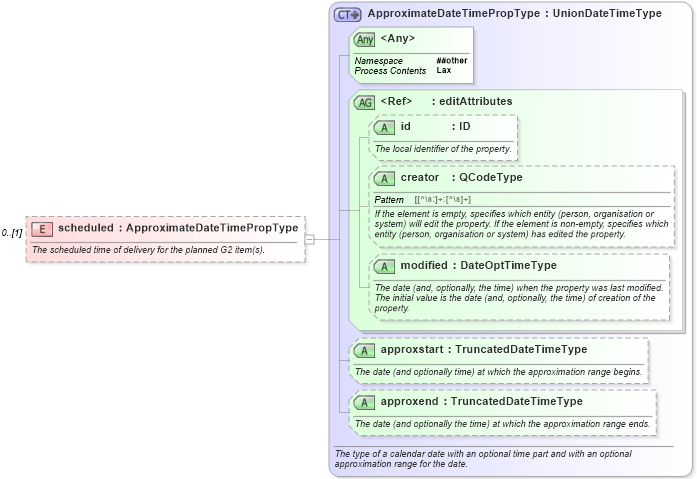Click the A icon beside the modified attribute
697x479 pixels.
[384, 267]
